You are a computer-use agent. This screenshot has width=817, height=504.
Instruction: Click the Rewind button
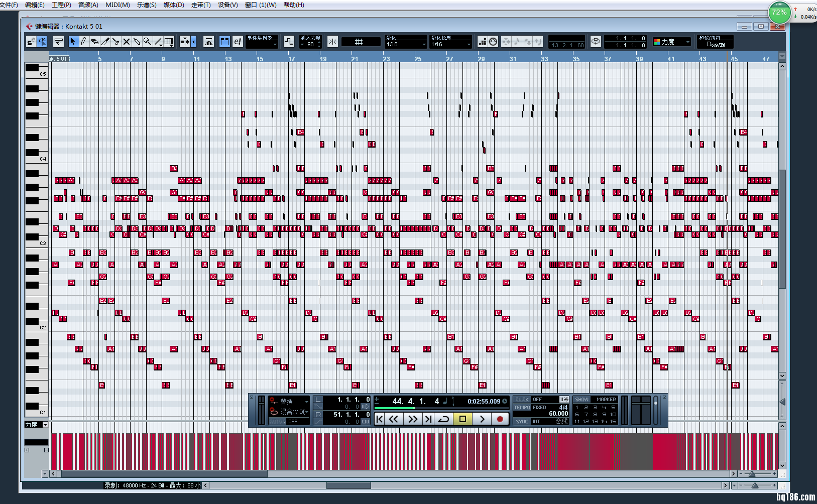pos(394,419)
